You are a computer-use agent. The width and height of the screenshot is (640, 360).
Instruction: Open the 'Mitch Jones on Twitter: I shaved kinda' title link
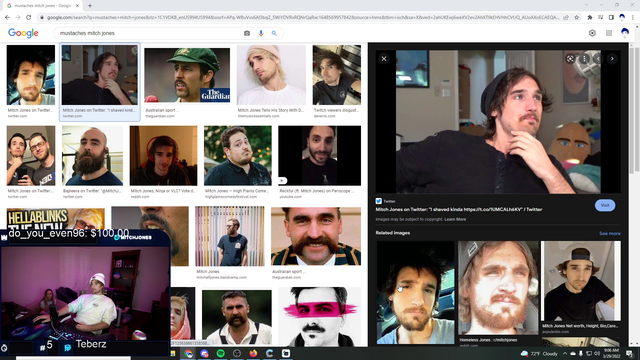pos(459,209)
